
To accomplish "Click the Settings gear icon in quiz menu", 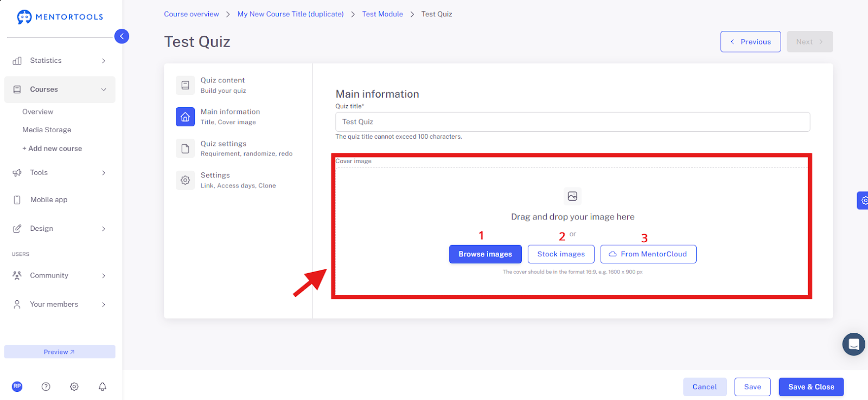I will point(185,180).
